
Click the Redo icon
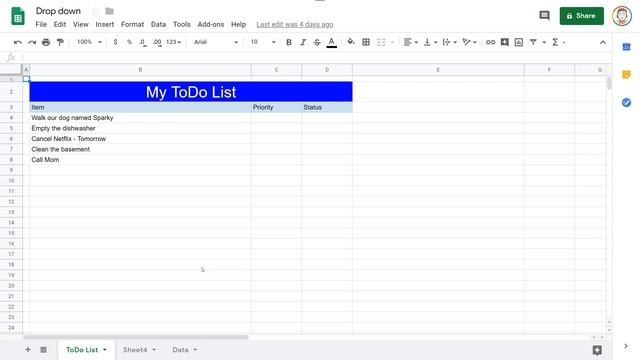click(x=32, y=42)
